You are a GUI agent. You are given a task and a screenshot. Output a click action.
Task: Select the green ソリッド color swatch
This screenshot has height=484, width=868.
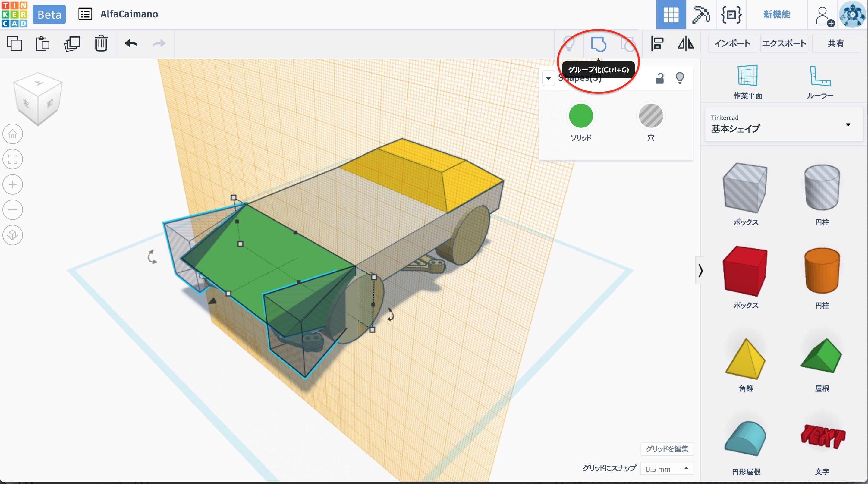click(580, 116)
